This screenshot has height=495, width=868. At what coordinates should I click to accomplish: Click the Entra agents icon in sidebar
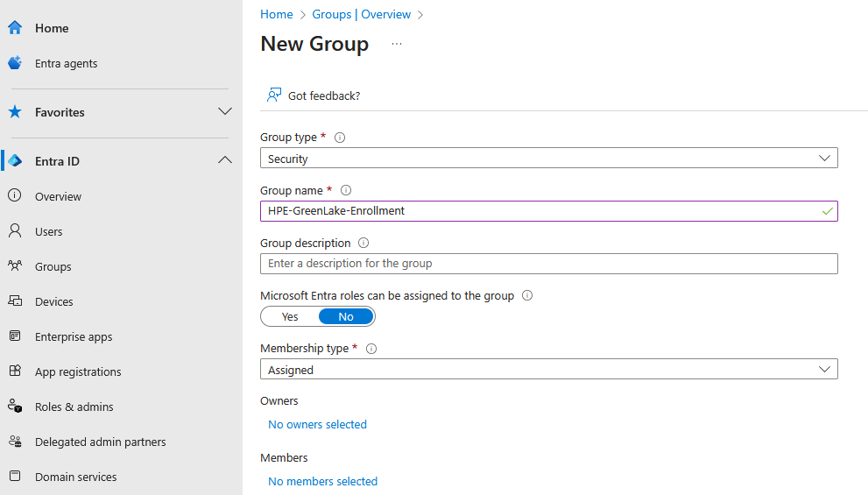pos(15,63)
